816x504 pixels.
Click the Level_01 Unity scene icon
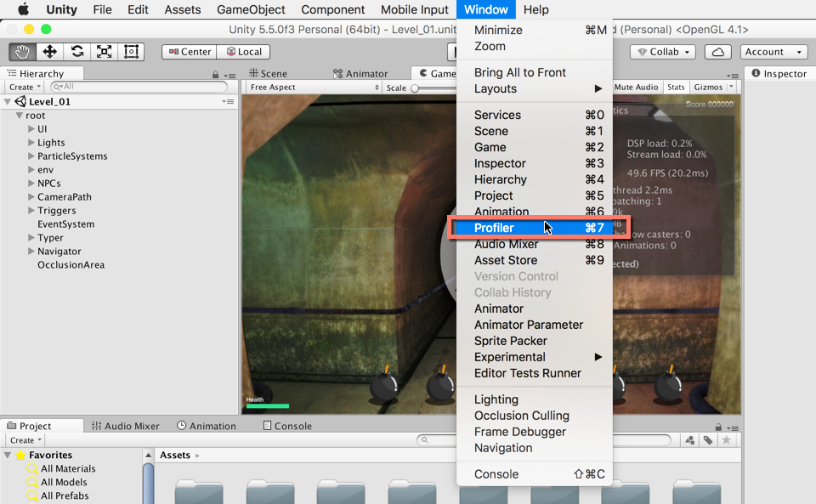point(20,101)
